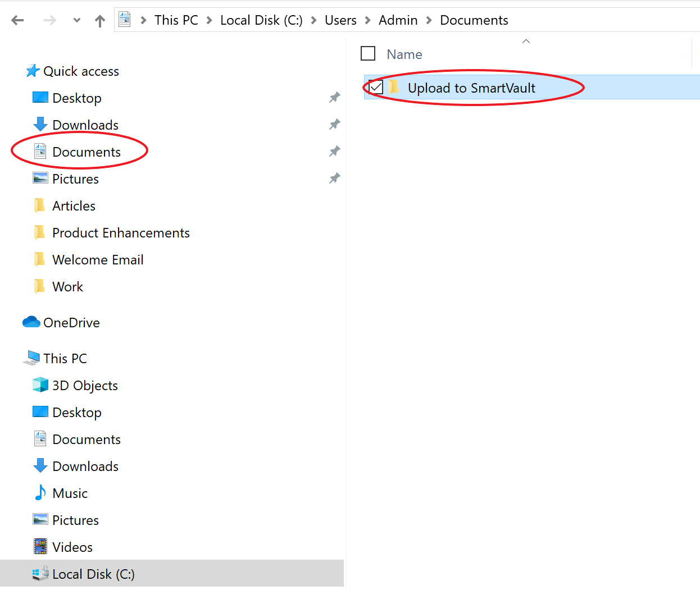Screen dimensions: 700x590
Task: Click the Local Disk (C:) drive icon
Action: [40, 573]
